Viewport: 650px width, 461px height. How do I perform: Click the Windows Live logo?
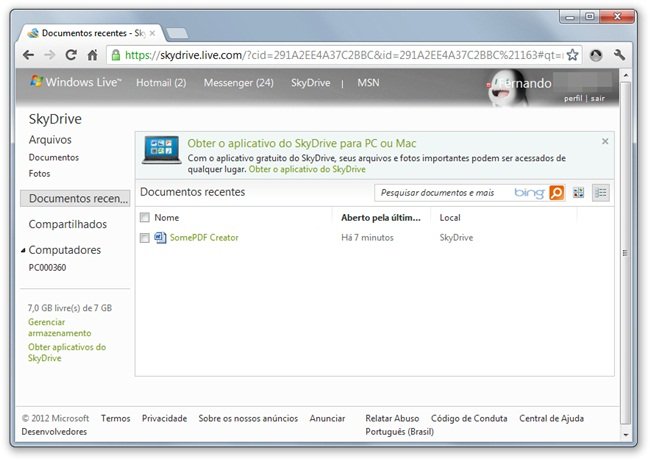tap(76, 82)
